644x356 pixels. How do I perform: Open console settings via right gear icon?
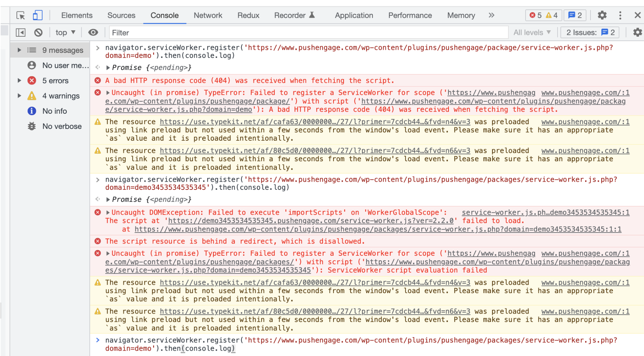(638, 32)
